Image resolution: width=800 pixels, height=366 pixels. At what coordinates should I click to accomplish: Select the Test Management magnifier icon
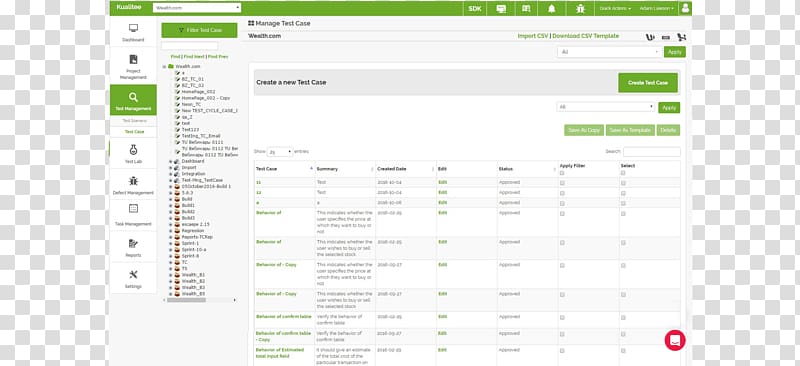(x=133, y=97)
